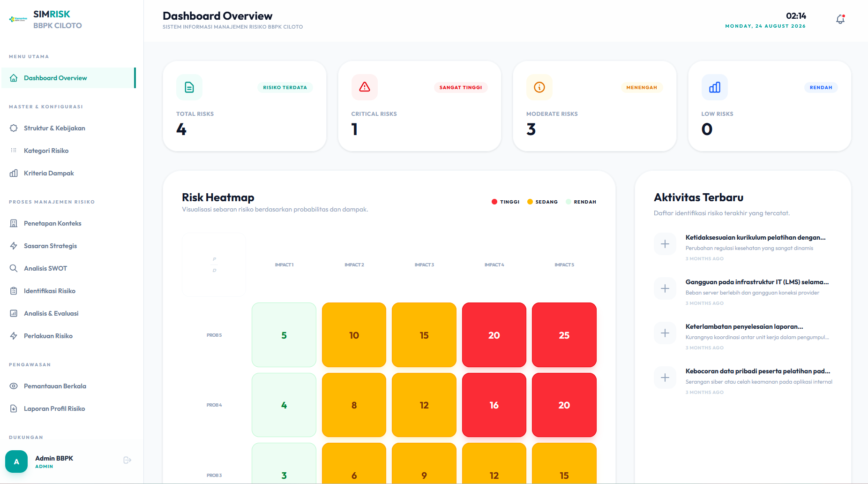Click the Admin BBPK user name

pyautogui.click(x=54, y=458)
